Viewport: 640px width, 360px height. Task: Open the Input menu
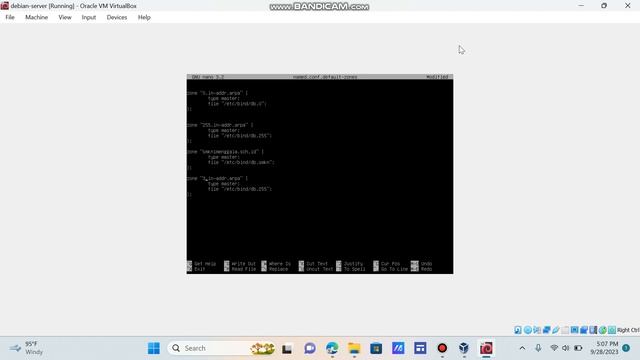point(89,17)
